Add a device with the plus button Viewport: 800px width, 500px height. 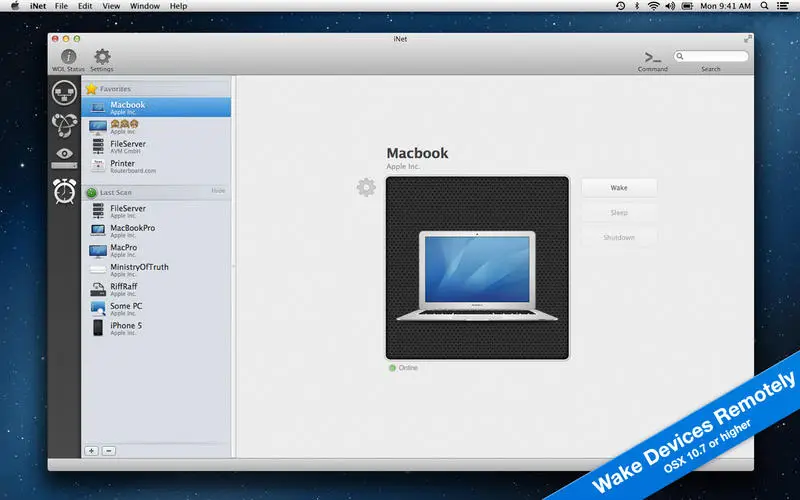(x=91, y=451)
